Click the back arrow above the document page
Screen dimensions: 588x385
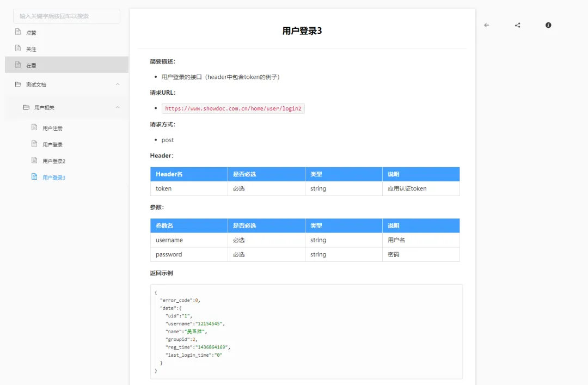pyautogui.click(x=486, y=25)
